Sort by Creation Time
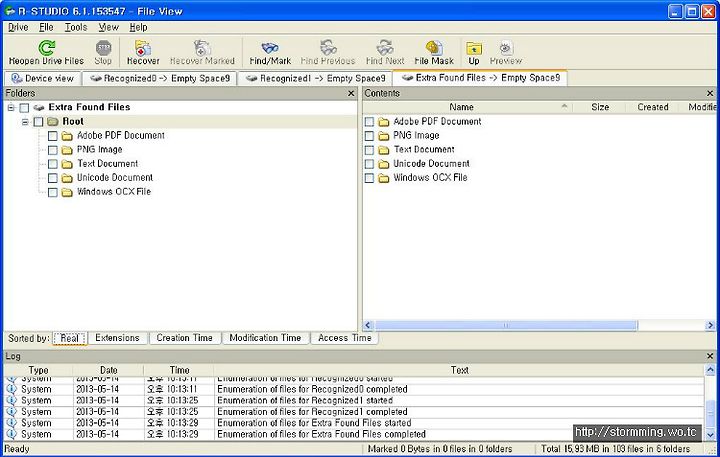Viewport: 720px width, 457px height. pos(185,338)
